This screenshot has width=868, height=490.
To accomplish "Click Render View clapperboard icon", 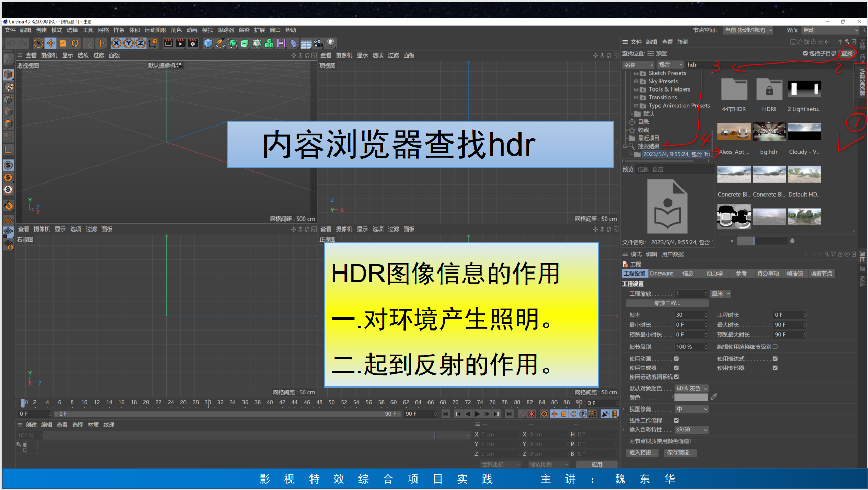I will (168, 43).
